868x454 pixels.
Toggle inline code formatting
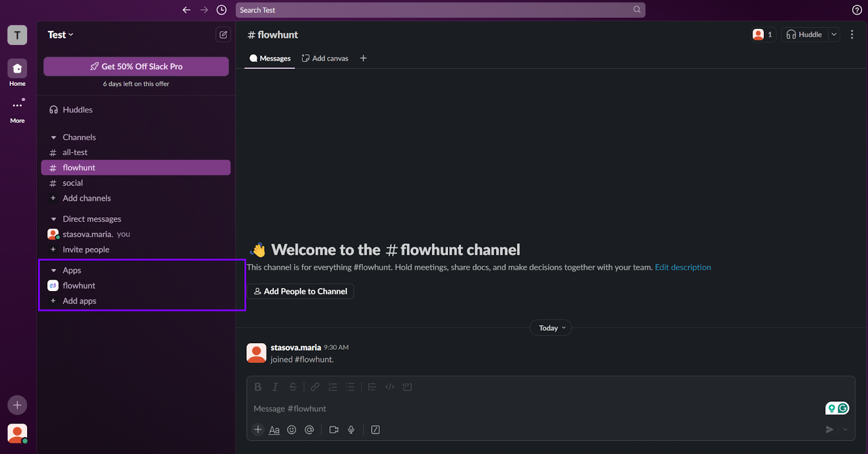pos(390,387)
